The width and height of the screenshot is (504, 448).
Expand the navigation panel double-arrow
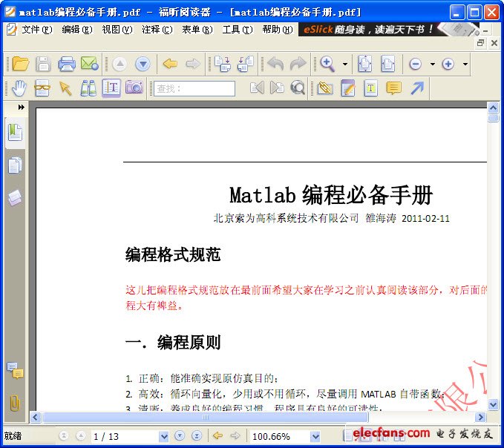[22, 108]
